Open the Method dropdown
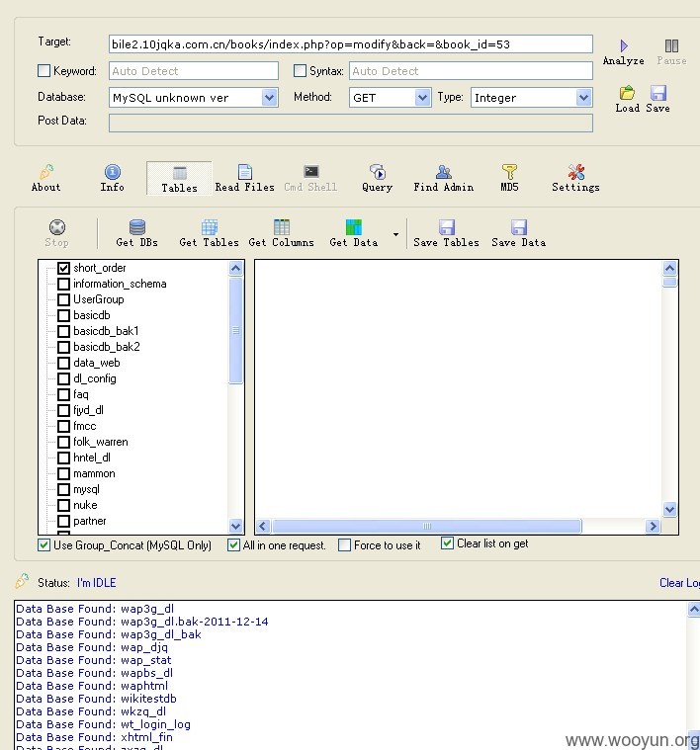The width and height of the screenshot is (700, 750). point(422,98)
